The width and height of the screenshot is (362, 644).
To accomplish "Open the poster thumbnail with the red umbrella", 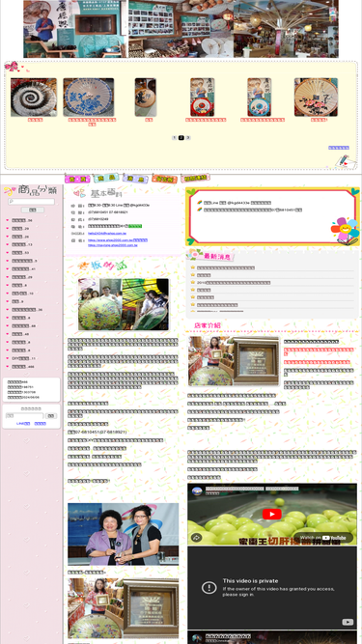I will [202, 98].
